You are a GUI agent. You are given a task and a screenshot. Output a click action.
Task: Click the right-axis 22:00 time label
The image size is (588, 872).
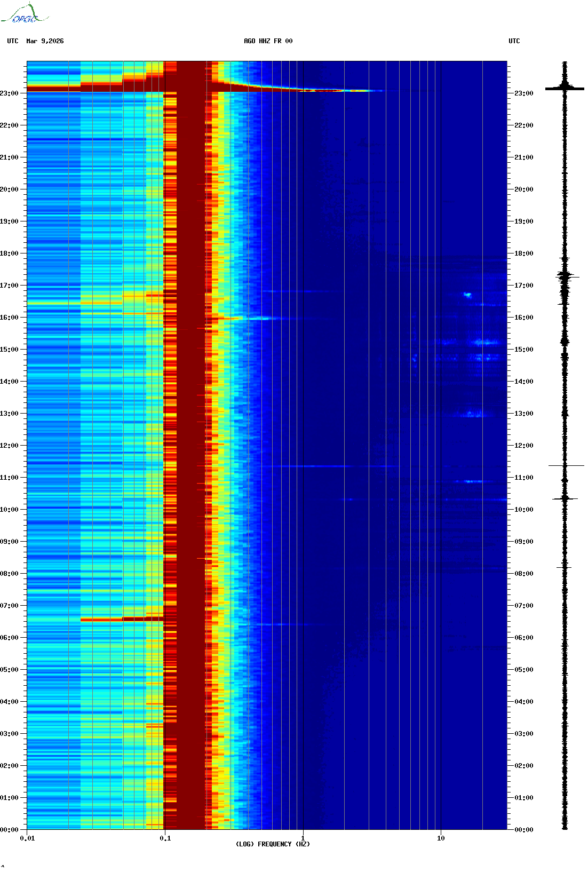(x=524, y=125)
